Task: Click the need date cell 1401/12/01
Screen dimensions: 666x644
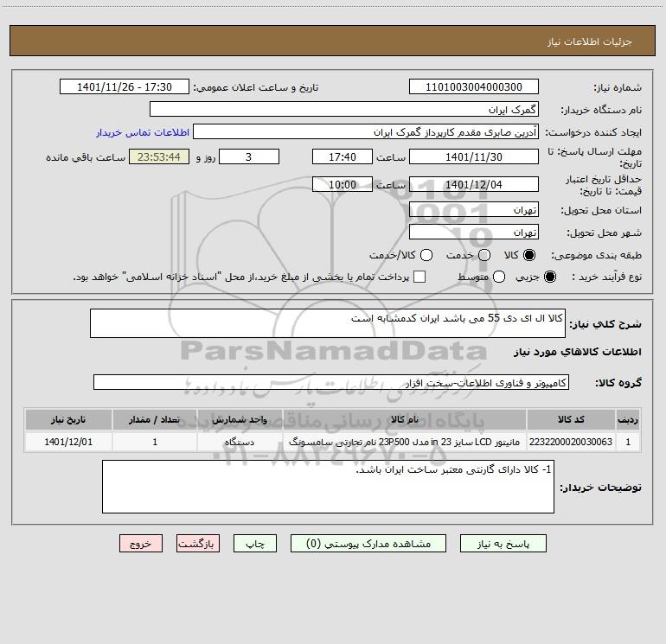Action: [x=68, y=442]
